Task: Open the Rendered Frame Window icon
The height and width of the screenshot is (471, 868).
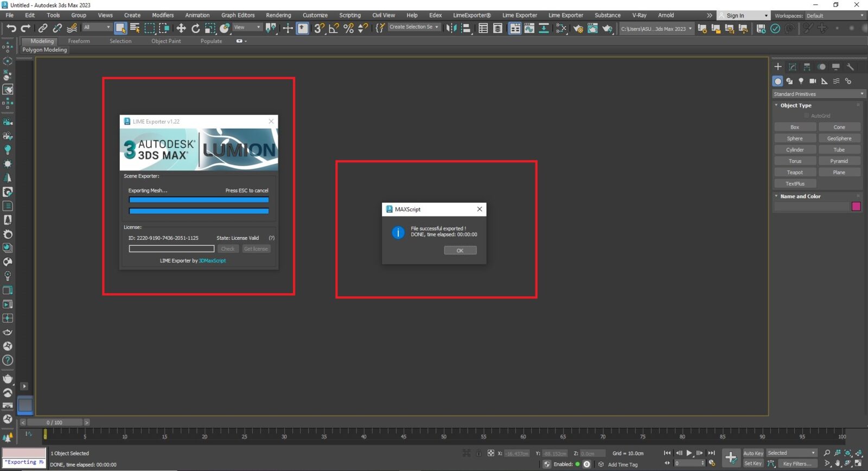Action: pos(592,28)
